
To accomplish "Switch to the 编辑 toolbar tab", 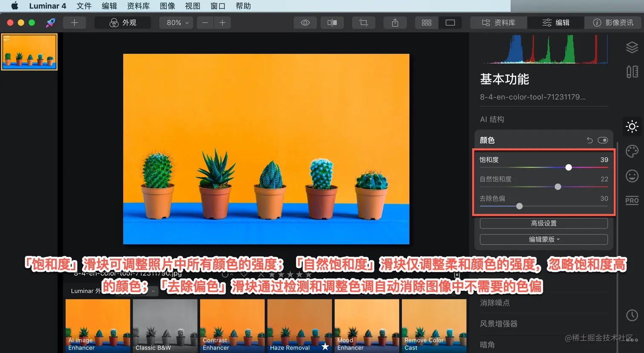I will pyautogui.click(x=555, y=23).
